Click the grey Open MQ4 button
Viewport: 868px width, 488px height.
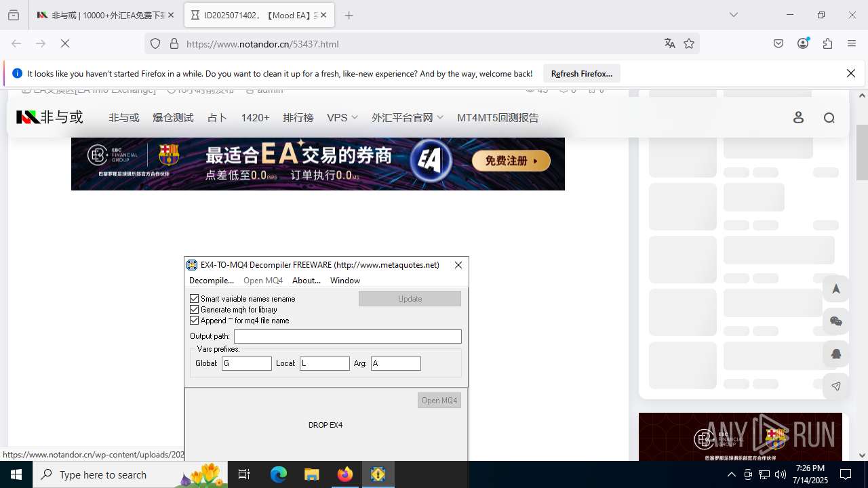[439, 401]
